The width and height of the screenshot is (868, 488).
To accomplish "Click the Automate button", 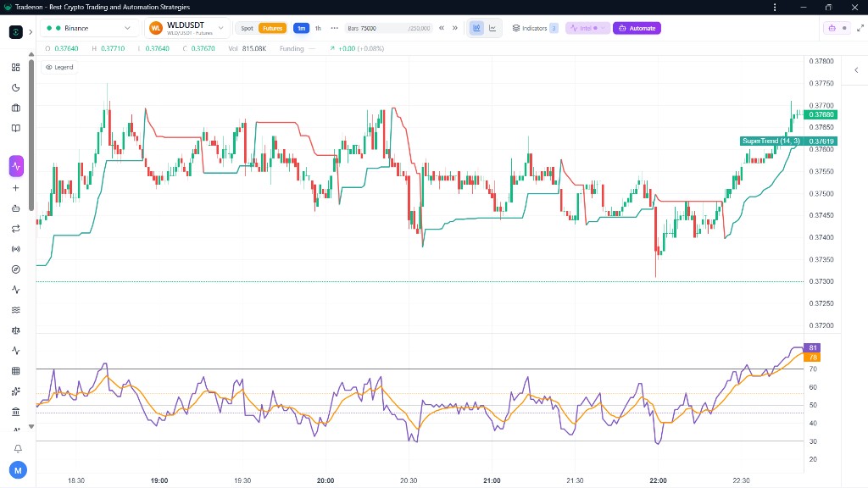I will [637, 28].
